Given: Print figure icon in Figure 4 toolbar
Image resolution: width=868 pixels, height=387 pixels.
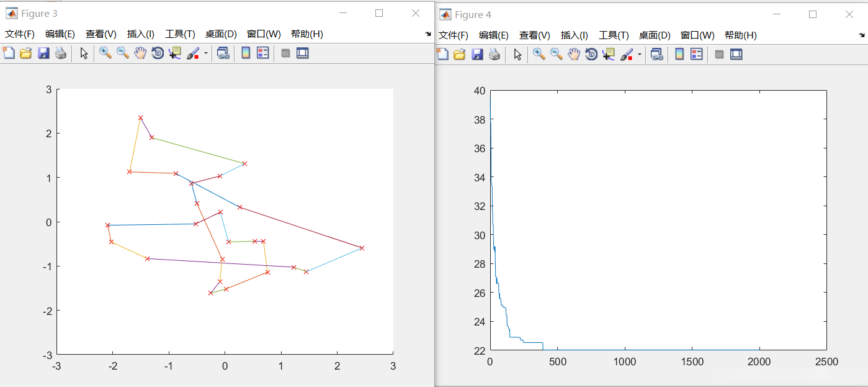Looking at the screenshot, I should click(494, 55).
